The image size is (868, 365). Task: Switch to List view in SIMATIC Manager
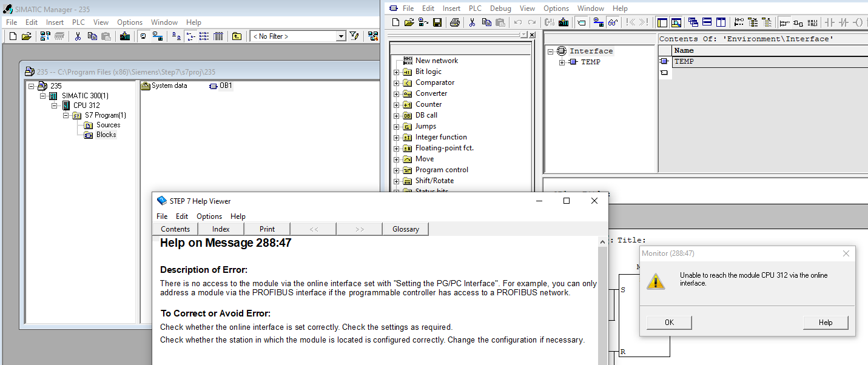point(204,36)
